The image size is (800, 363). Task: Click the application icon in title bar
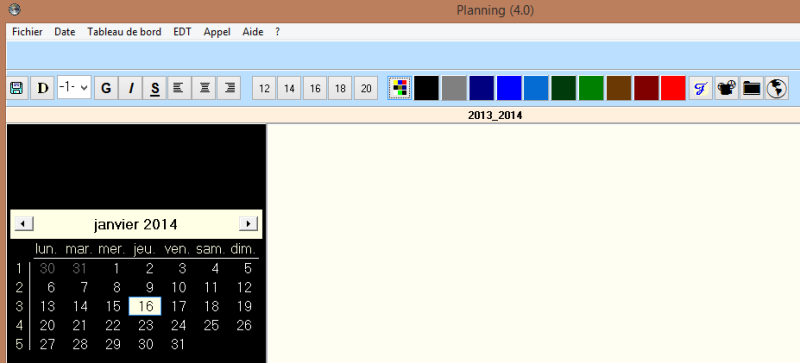[x=15, y=9]
